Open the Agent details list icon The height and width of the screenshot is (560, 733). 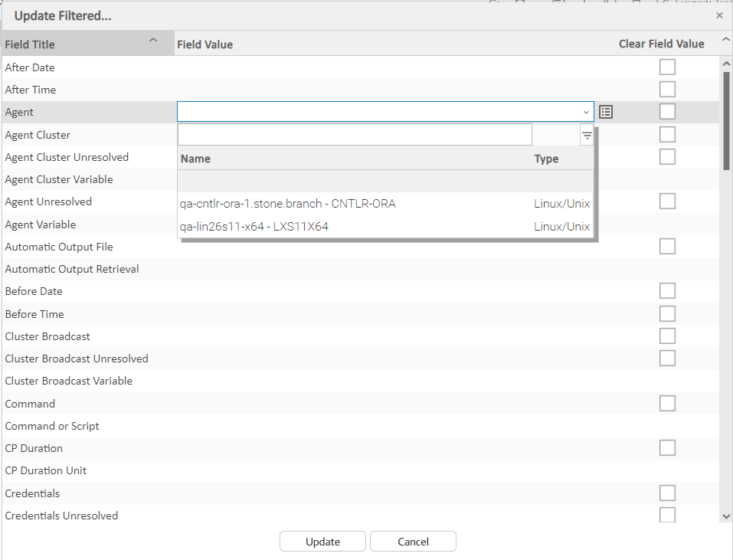coord(606,112)
